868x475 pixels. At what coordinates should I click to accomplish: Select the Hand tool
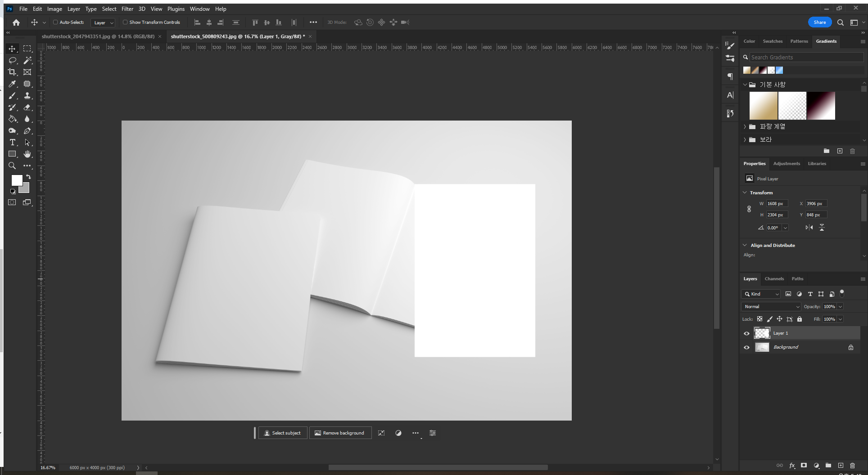tap(27, 154)
